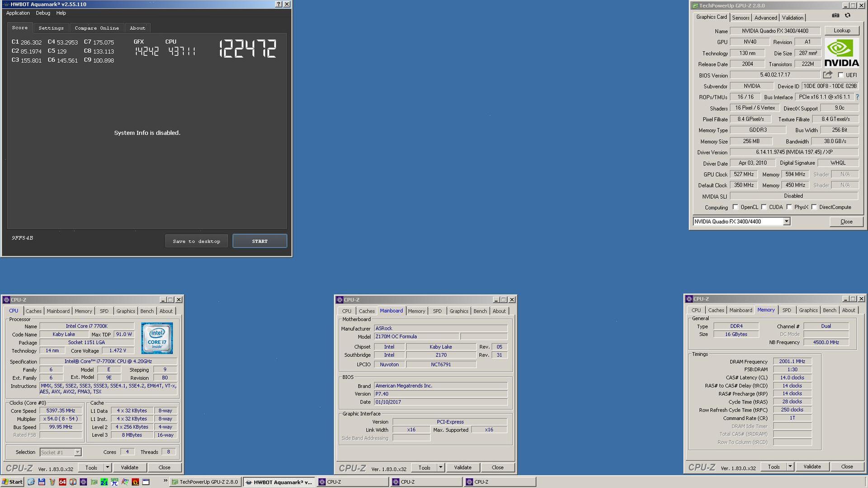This screenshot has height=488, width=868.
Task: Click the Lookup button in GPU-Z
Action: (x=842, y=30)
